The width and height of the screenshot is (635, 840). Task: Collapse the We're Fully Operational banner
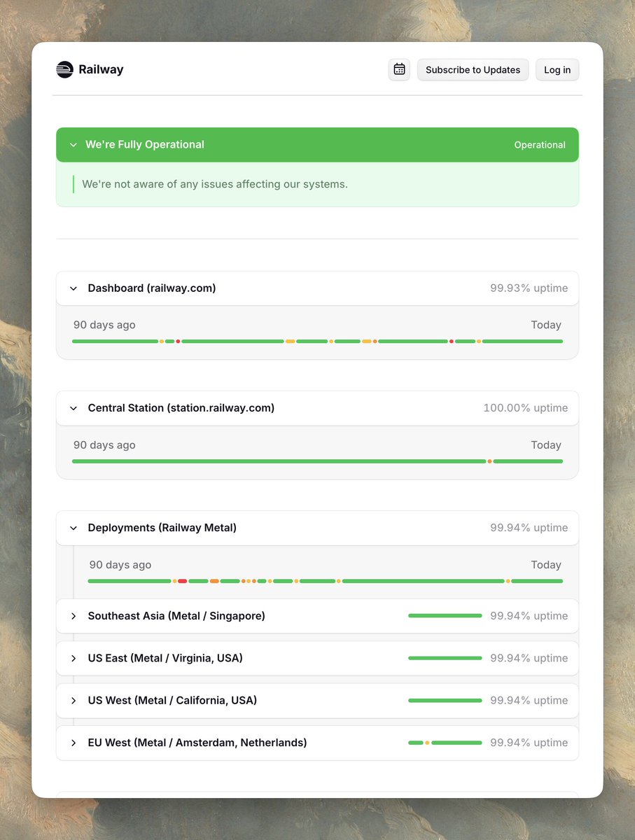[74, 145]
